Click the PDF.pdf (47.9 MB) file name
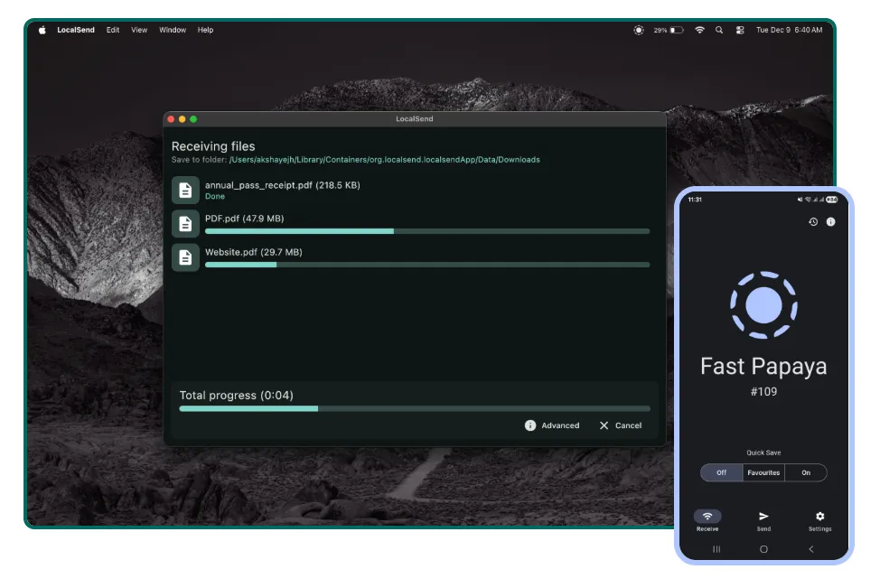This screenshot has height=588, width=880. [244, 219]
